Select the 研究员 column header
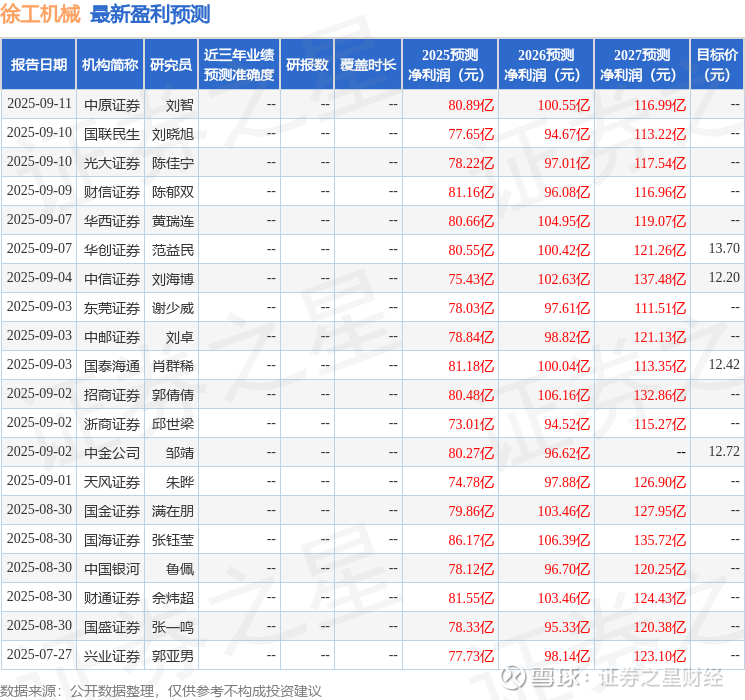The height and width of the screenshot is (700, 745). coord(171,65)
